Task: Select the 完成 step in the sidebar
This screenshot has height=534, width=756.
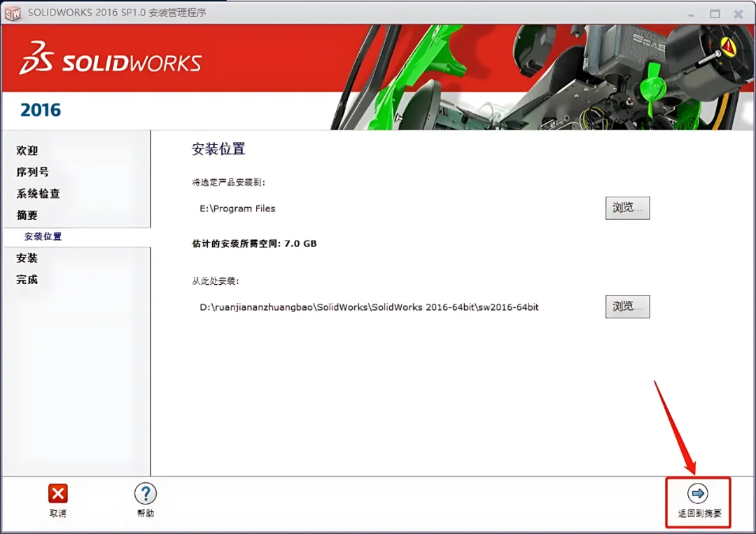Action: [27, 279]
